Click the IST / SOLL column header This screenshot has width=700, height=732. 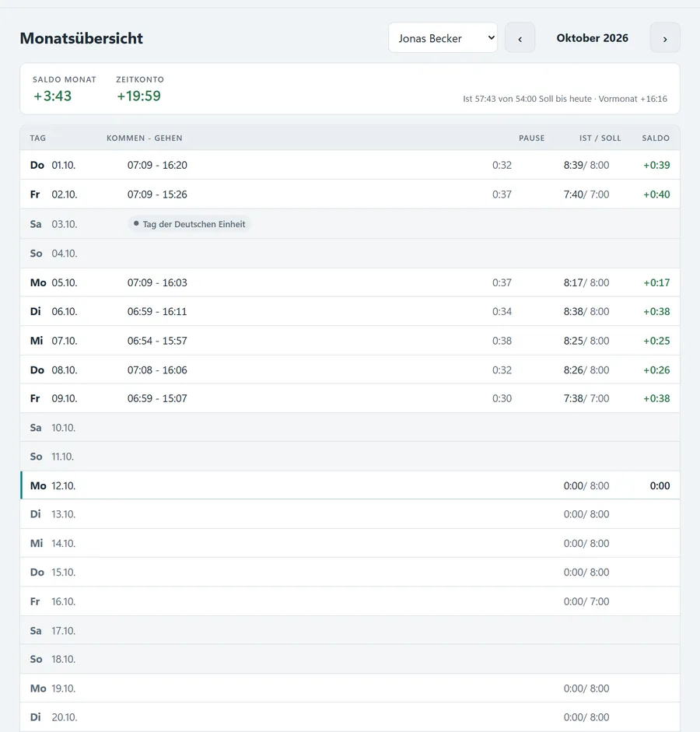click(x=600, y=138)
